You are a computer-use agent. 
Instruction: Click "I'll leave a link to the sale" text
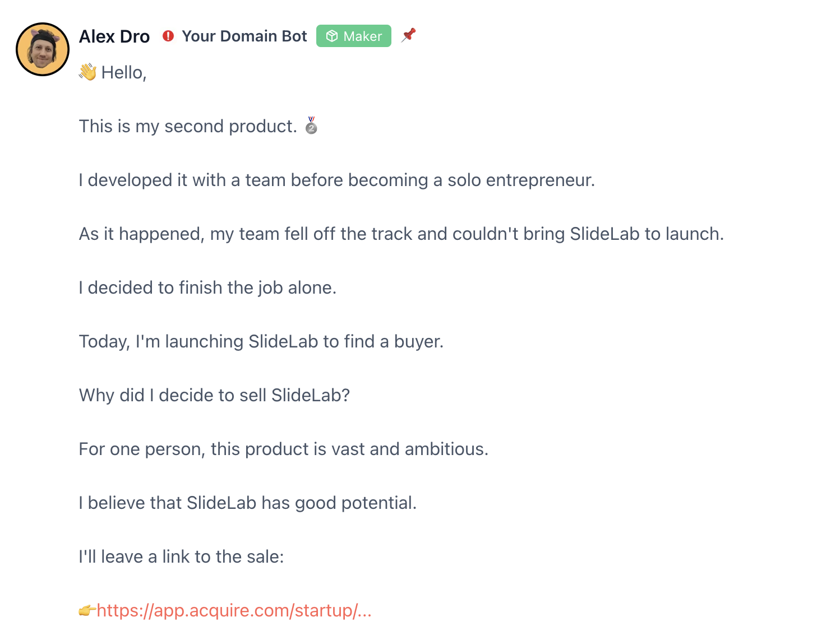point(182,557)
